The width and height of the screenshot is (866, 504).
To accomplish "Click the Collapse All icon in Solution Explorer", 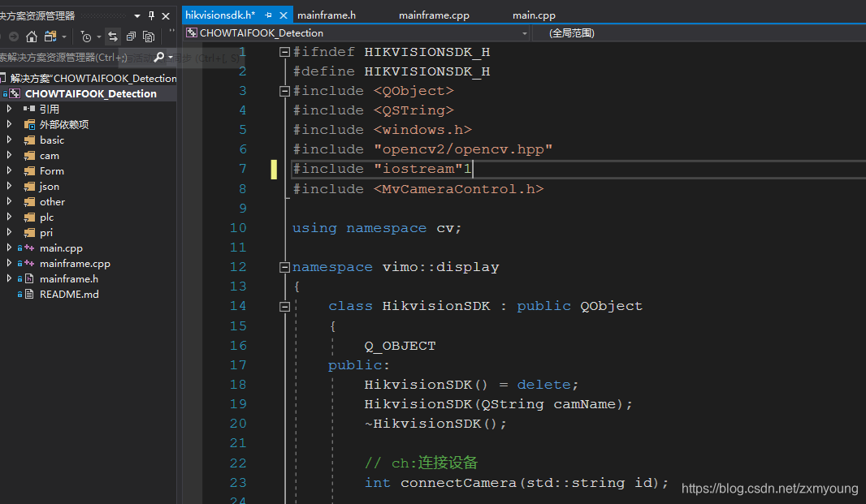I will (x=132, y=37).
